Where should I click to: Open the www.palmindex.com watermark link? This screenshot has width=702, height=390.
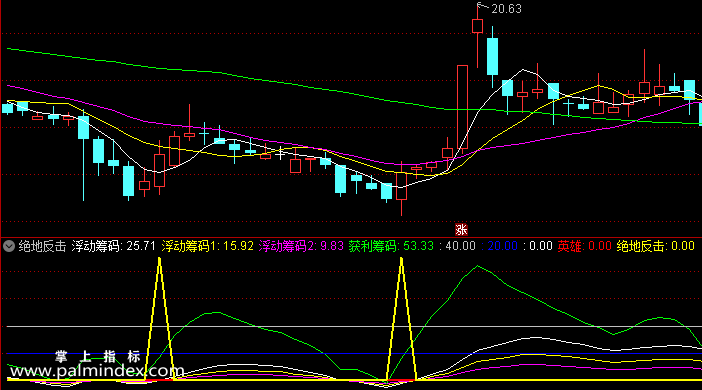click(x=97, y=371)
